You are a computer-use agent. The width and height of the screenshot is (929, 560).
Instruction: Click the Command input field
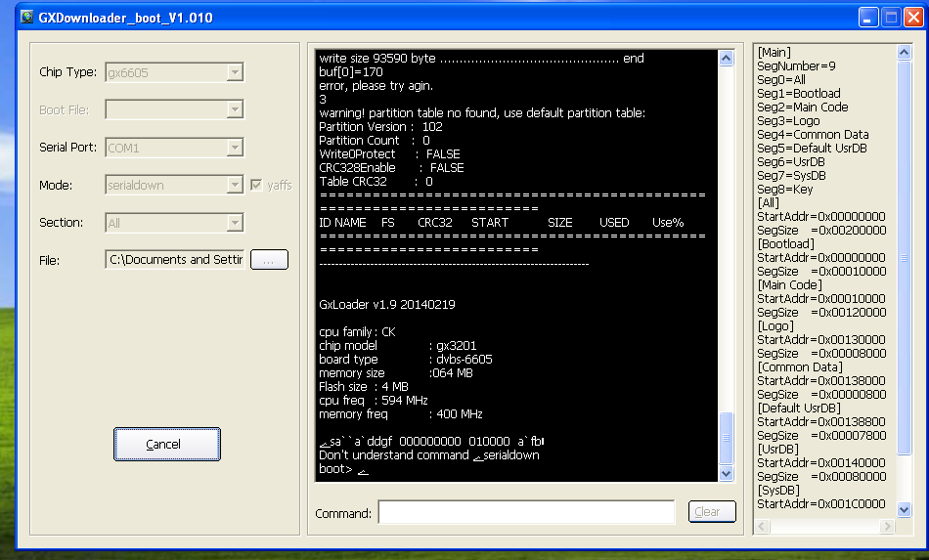526,512
